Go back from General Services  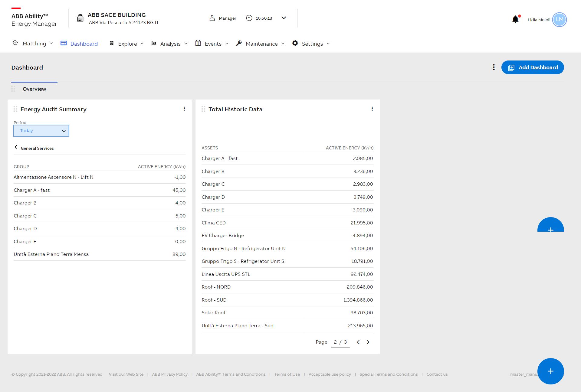point(16,147)
